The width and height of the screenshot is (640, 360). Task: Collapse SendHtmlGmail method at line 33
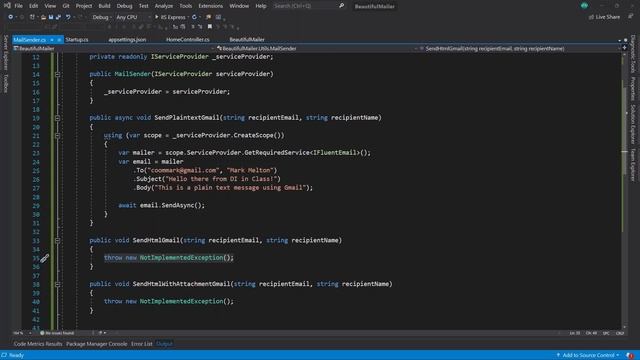pos(57,241)
